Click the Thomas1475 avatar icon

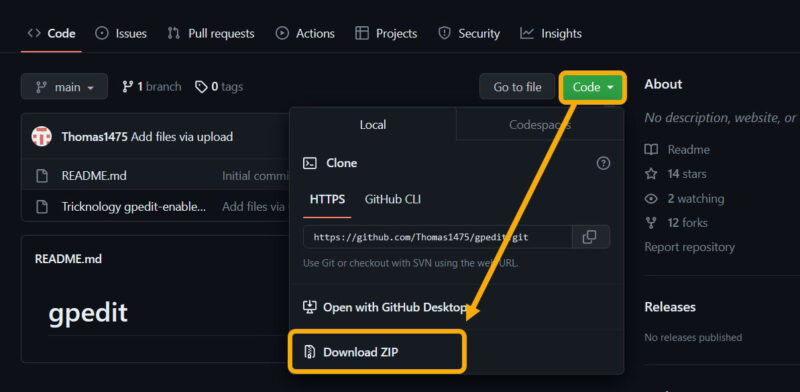[x=41, y=137]
